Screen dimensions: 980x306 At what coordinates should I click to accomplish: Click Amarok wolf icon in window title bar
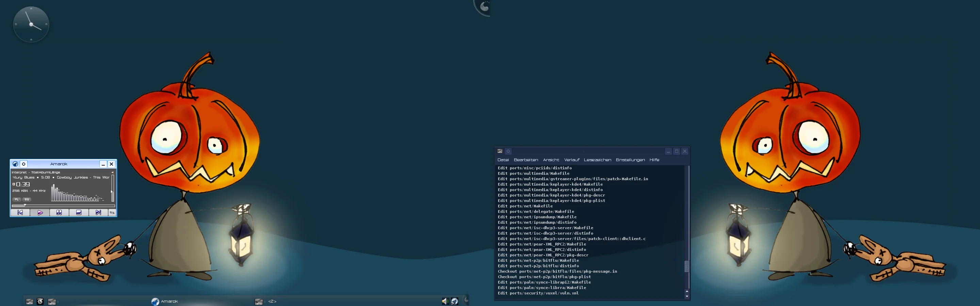(x=15, y=164)
